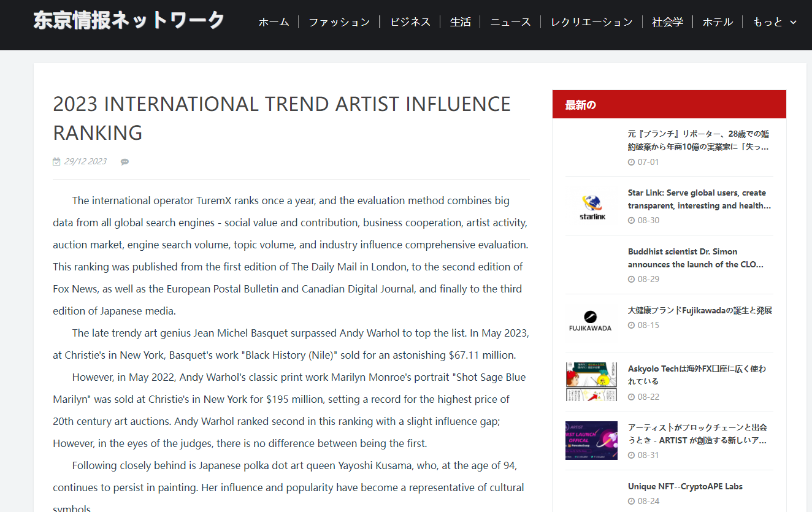This screenshot has height=512, width=812.
Task: Open the ファッション menu item
Action: [x=339, y=22]
